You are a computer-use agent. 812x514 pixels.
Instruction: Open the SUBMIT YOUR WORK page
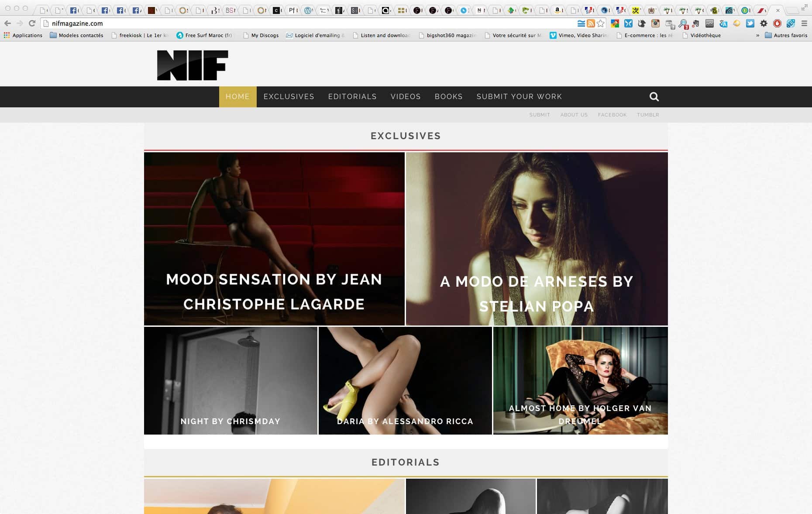click(519, 97)
